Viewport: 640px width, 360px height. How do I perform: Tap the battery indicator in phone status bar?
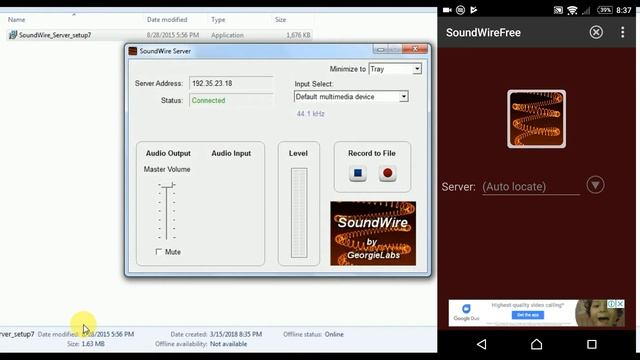pyautogui.click(x=605, y=10)
